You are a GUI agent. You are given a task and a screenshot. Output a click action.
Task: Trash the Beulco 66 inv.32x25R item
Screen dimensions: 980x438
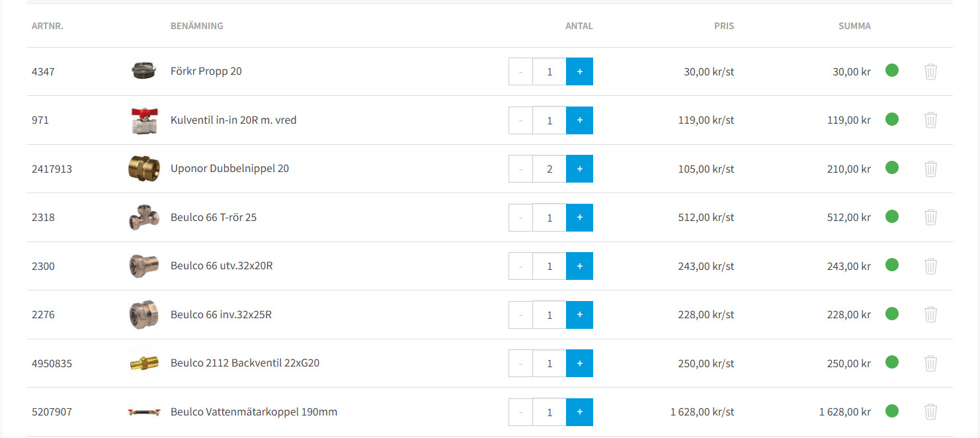click(930, 314)
